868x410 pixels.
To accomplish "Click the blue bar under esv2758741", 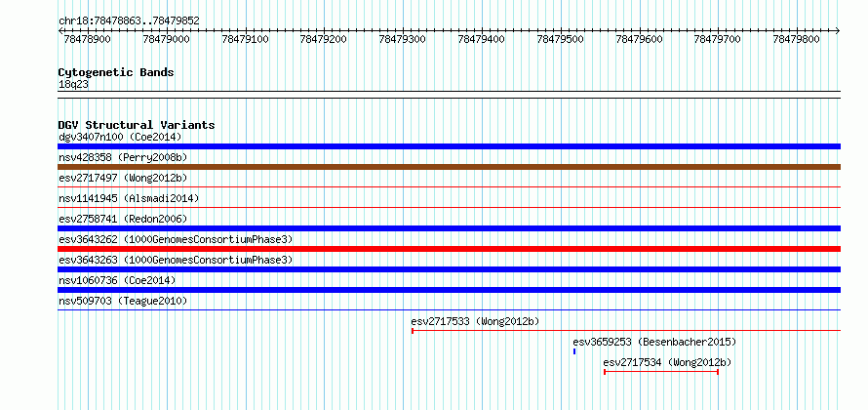I will click(x=449, y=228).
